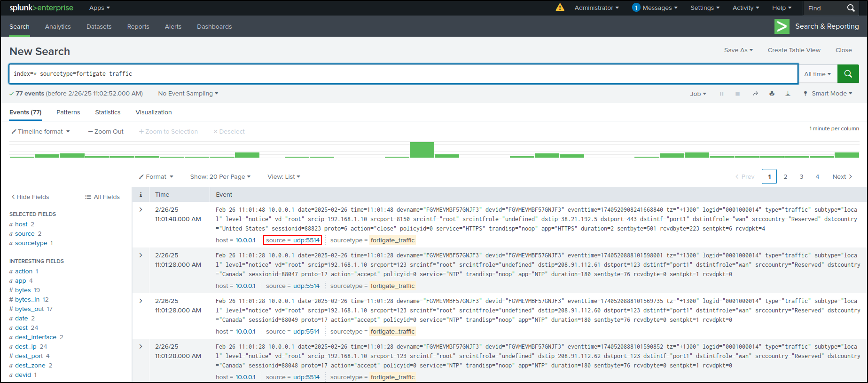
Task: Click the sourcetype selected field
Action: [31, 243]
